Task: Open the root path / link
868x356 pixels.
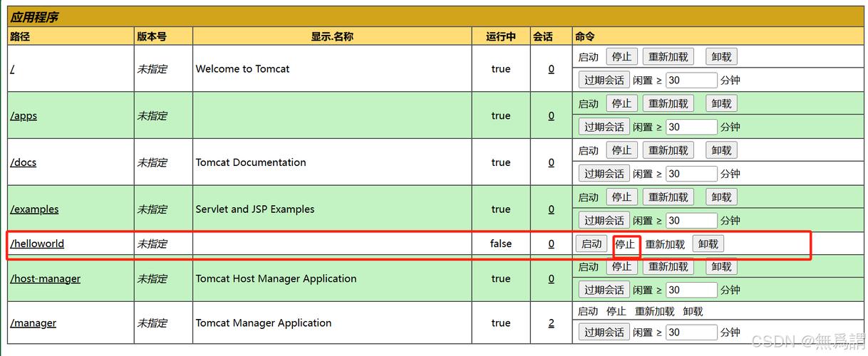Action: [13, 69]
